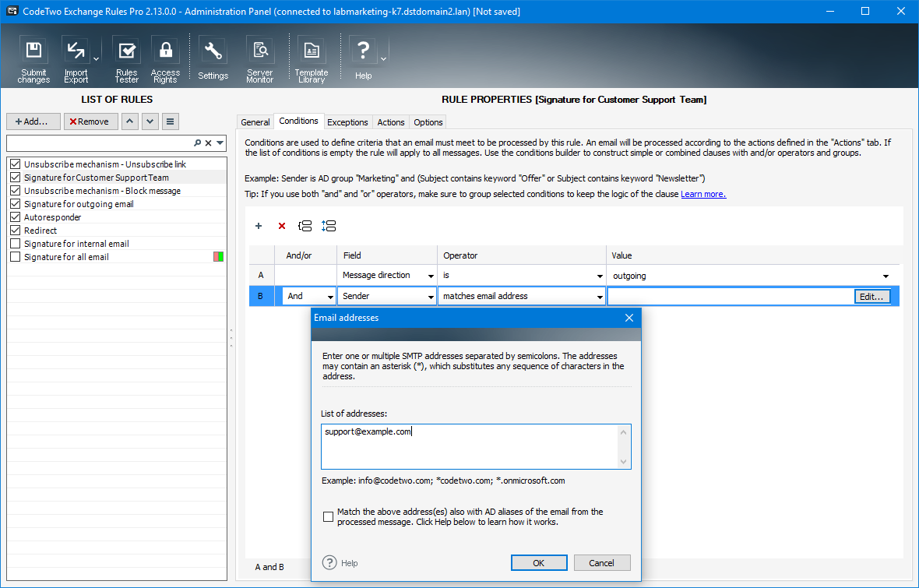The image size is (919, 588).
Task: Open the matches email address operator dropdown
Action: 600,297
